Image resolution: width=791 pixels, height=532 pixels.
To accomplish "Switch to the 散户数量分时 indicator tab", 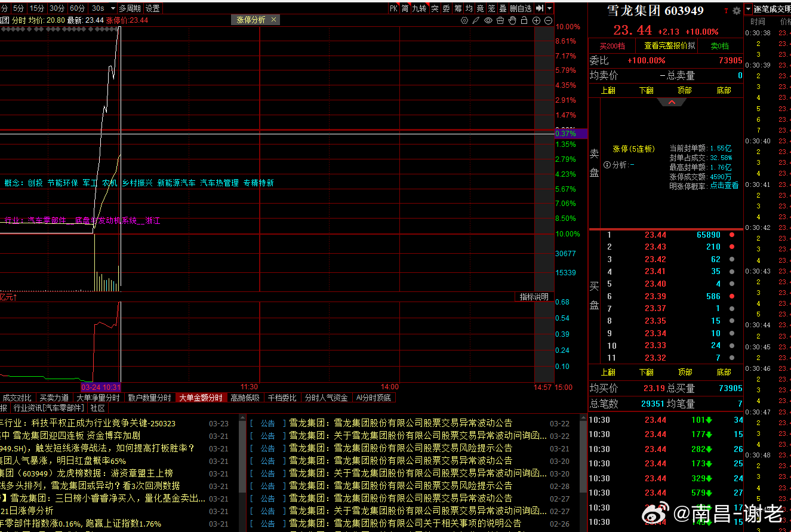I will coord(149,398).
